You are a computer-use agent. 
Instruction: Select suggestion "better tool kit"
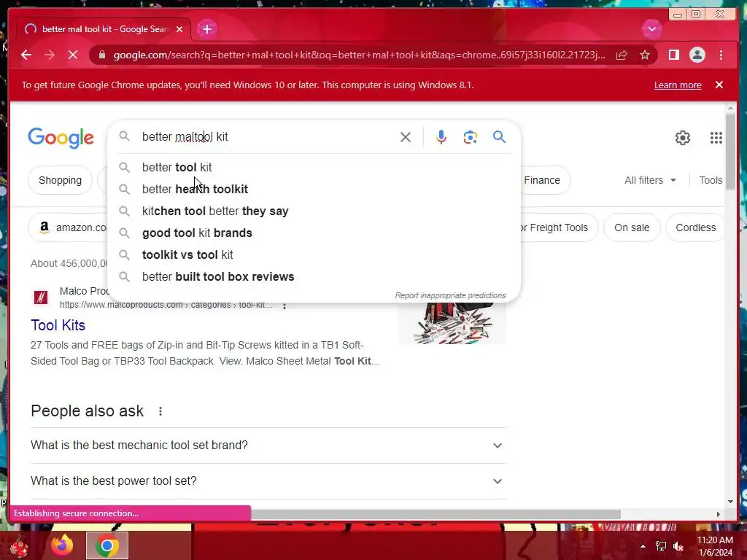click(x=314, y=167)
